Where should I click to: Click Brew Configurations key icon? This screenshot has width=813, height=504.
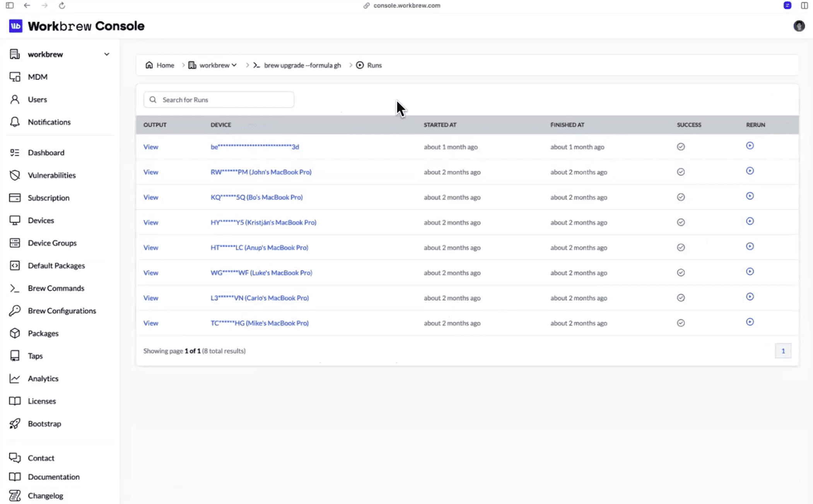(15, 311)
